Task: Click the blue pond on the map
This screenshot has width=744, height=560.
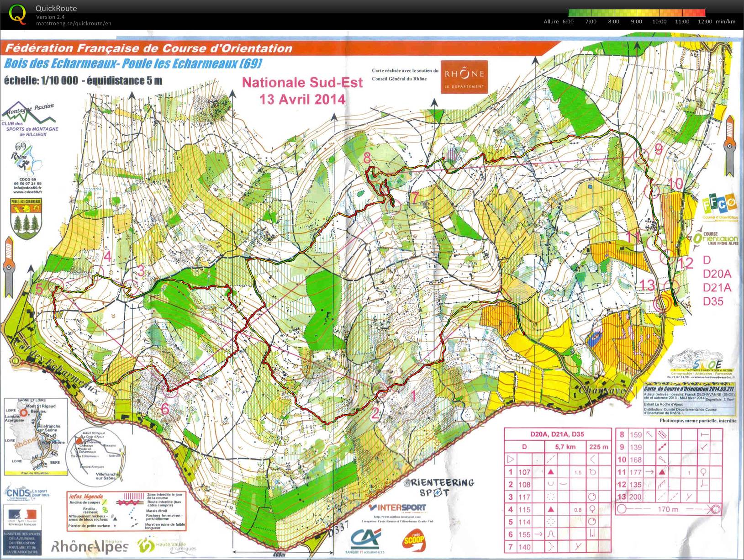Action: tap(595, 338)
